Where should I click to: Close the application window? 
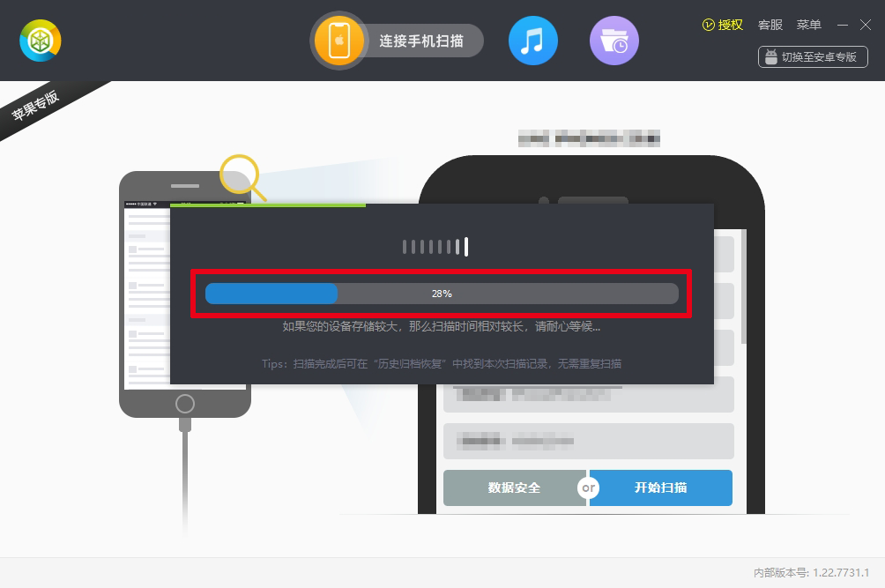tap(866, 25)
